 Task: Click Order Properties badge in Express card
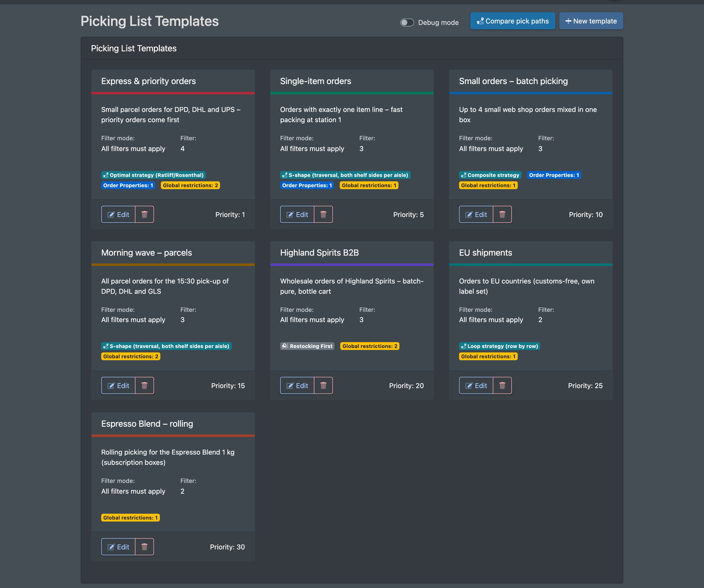pyautogui.click(x=128, y=185)
